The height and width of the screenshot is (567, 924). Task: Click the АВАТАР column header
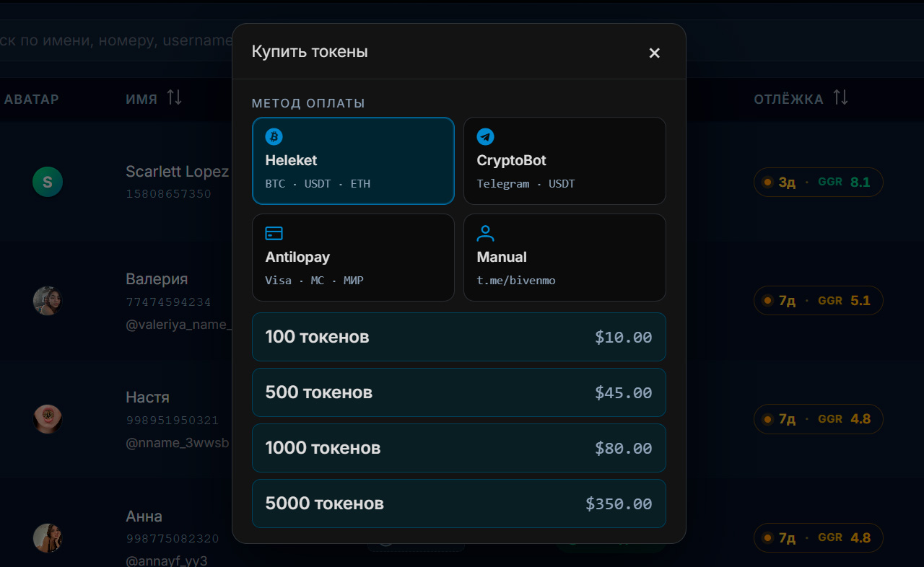(x=32, y=100)
